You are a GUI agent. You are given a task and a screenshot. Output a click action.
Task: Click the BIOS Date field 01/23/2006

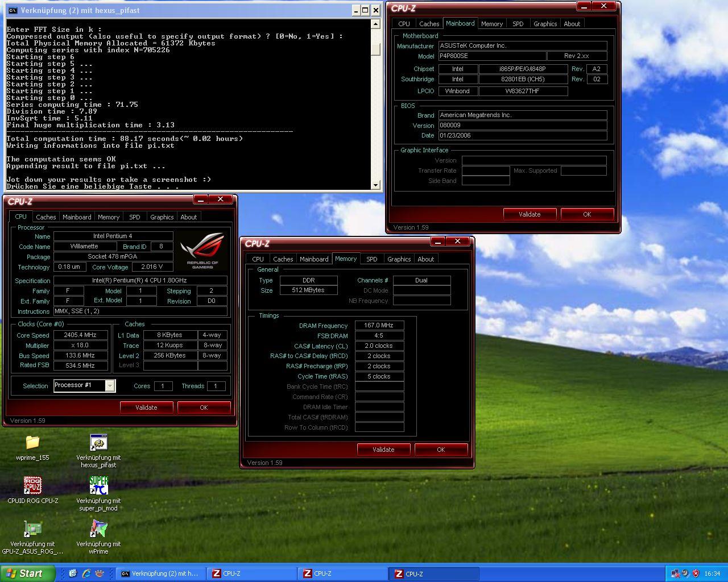522,136
